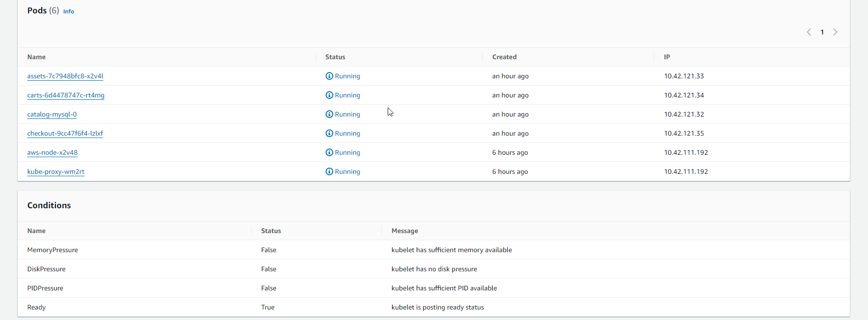Go to next page of Pods
This screenshot has height=320, width=868.
(835, 32)
